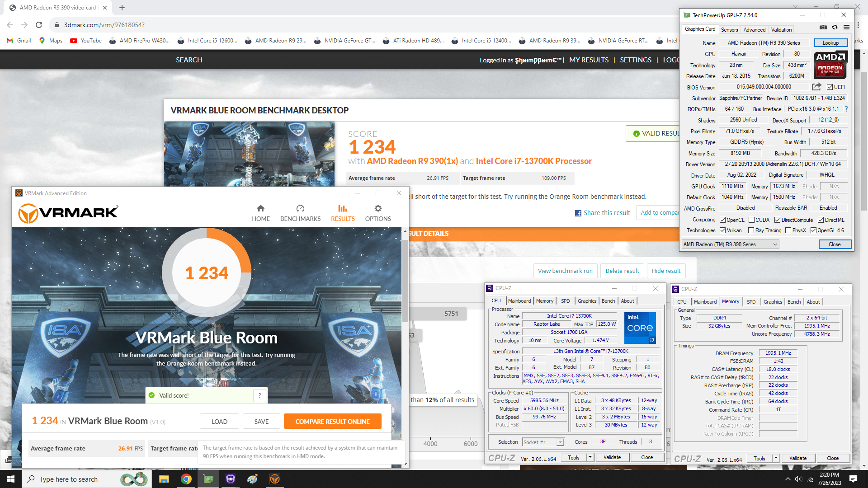The height and width of the screenshot is (488, 868).
Task: Click the Delete result button
Action: [622, 271]
